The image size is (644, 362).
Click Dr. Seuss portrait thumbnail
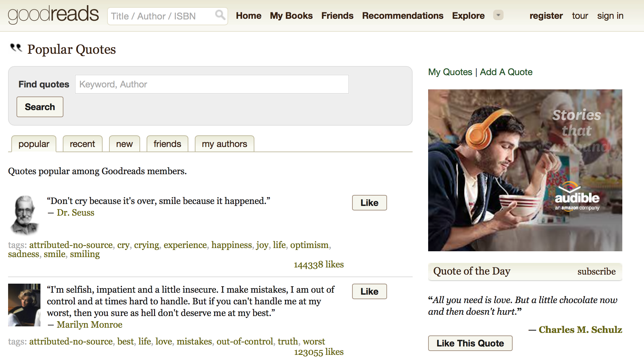24,215
